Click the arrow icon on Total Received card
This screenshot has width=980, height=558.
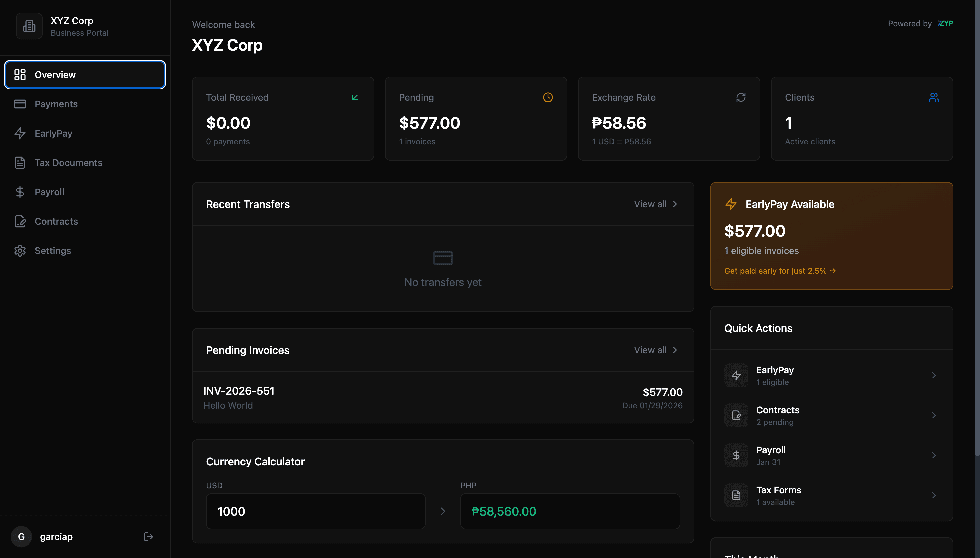355,97
